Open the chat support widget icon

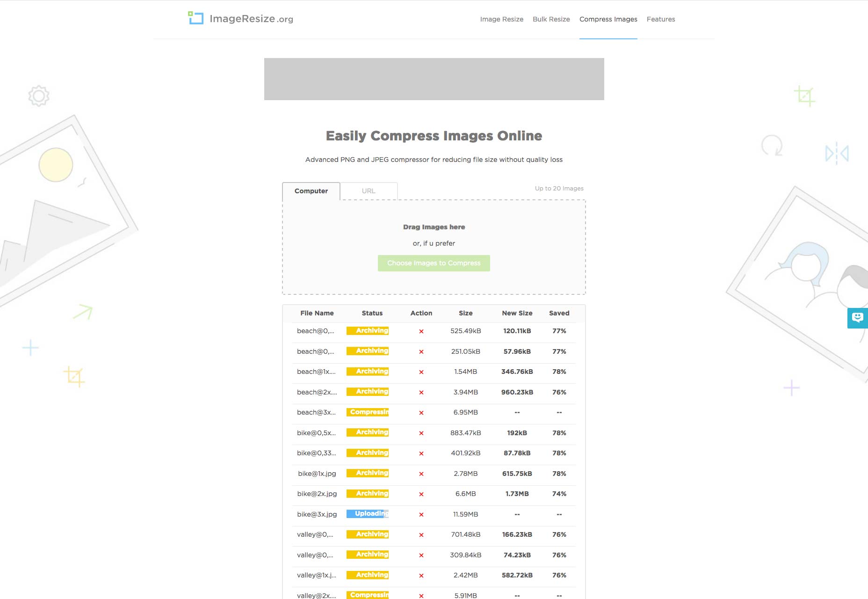pos(857,318)
